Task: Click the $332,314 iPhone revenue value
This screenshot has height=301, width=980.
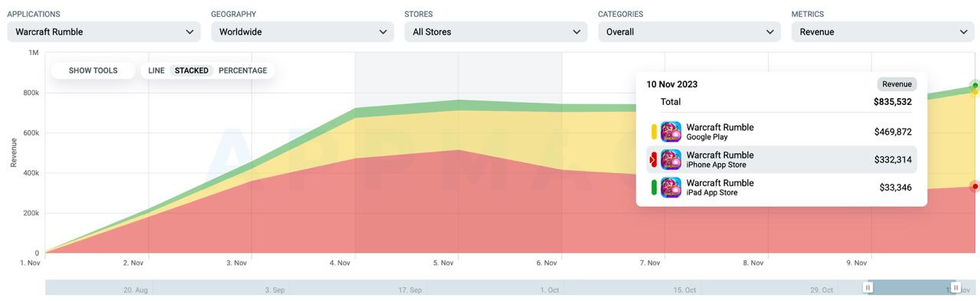Action: [893, 159]
